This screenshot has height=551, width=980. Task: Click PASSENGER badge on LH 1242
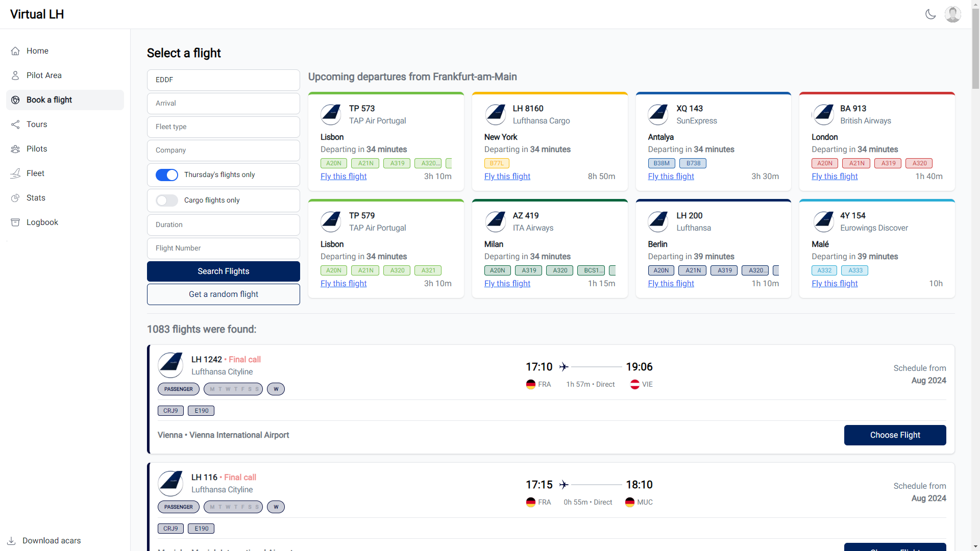pyautogui.click(x=179, y=389)
